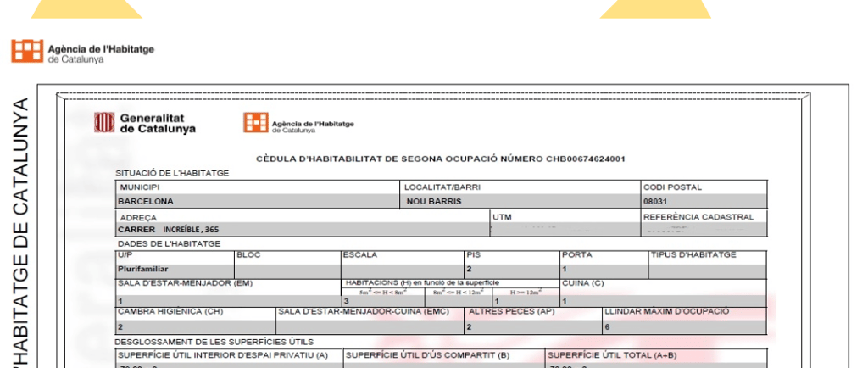The height and width of the screenshot is (368, 868).
Task: Click the PORTA column header
Action: [576, 255]
